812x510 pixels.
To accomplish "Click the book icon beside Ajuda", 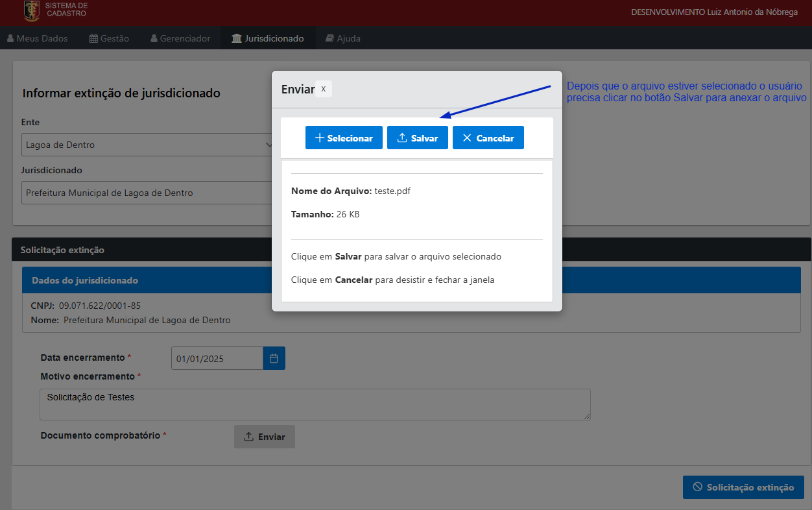I will point(329,38).
